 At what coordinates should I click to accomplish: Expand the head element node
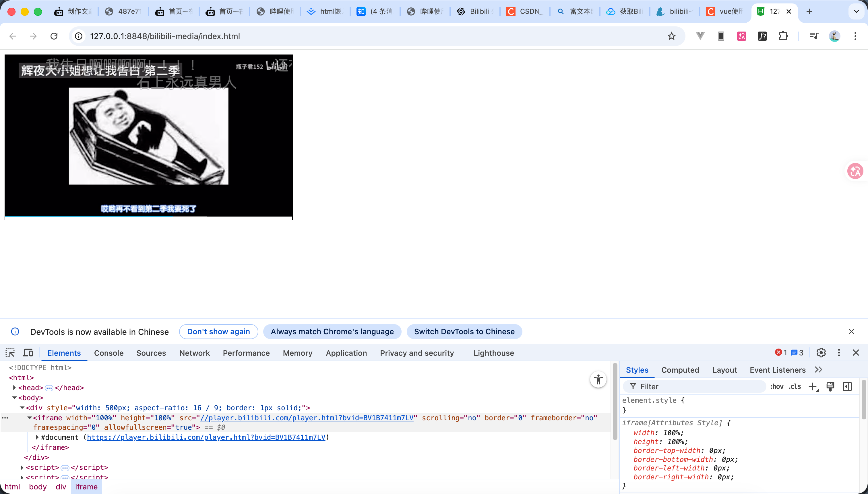[14, 388]
